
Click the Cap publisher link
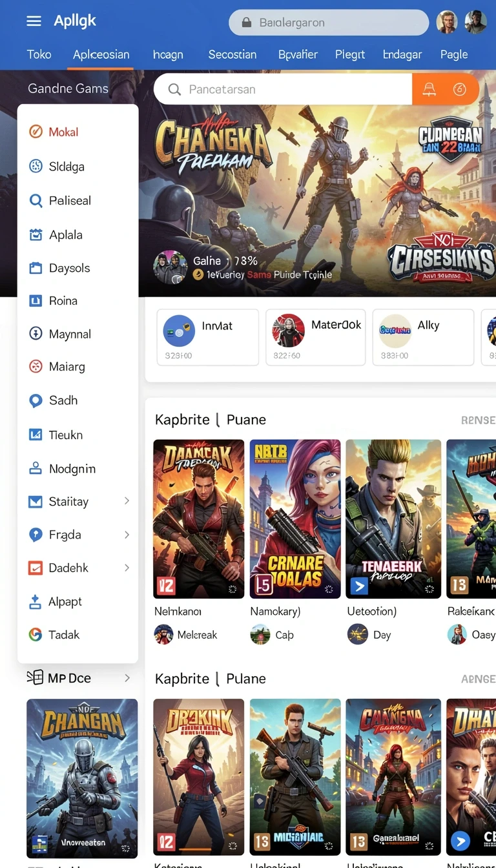pyautogui.click(x=284, y=635)
